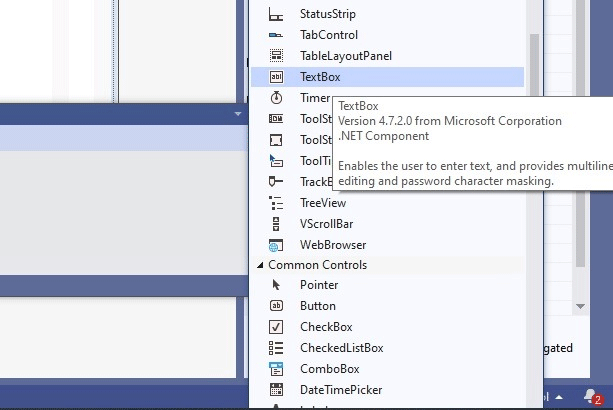Select the ComboBox toolbox item
Screen dimensions: 613x410
[x=327, y=369]
